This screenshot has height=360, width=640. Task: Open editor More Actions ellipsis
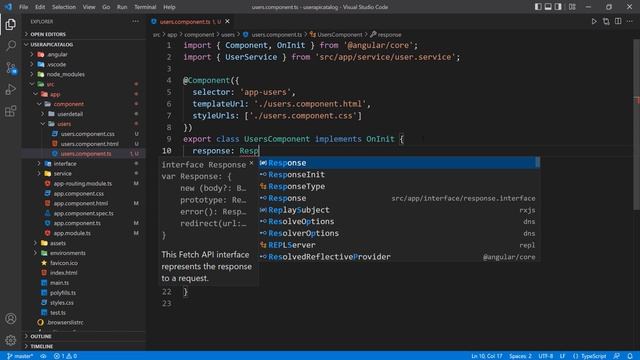tap(630, 22)
